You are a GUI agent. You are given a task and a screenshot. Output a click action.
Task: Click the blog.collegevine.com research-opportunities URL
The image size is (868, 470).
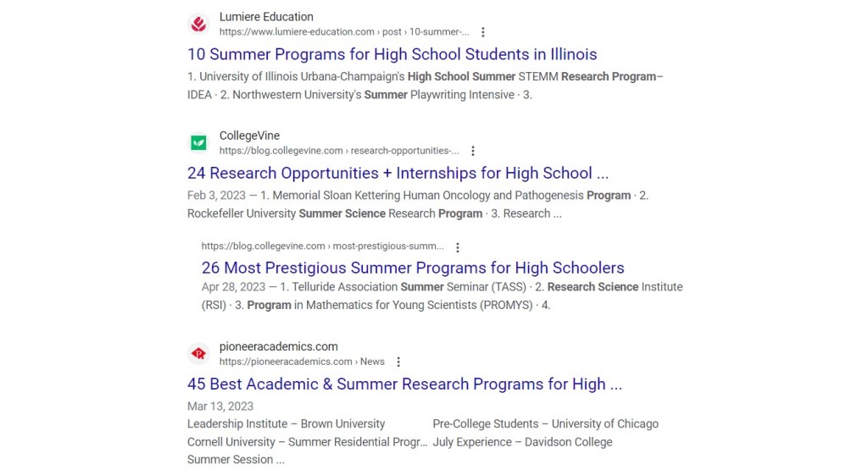[339, 151]
